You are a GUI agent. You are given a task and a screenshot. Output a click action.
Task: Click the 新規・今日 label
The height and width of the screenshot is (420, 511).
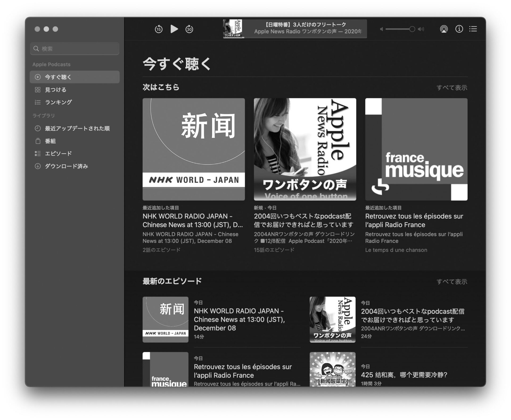tap(265, 208)
